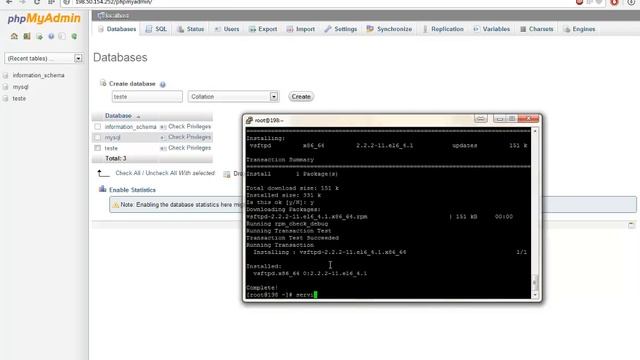Click the page-top icon at right edge

tap(631, 225)
